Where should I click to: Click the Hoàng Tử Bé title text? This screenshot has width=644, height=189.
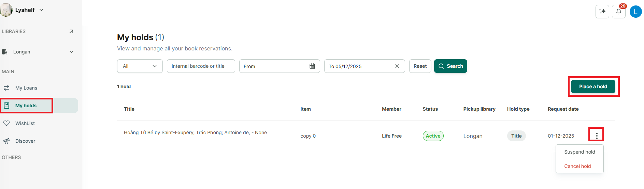tap(195, 132)
